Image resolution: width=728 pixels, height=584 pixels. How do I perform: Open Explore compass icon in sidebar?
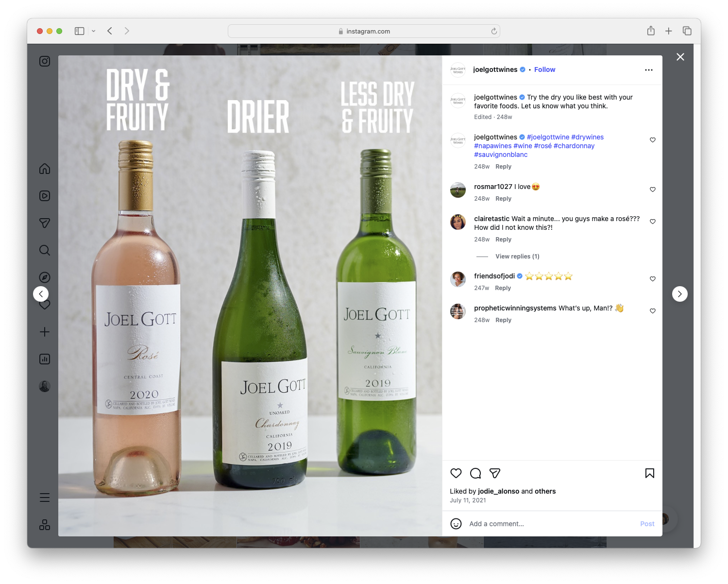(45, 277)
